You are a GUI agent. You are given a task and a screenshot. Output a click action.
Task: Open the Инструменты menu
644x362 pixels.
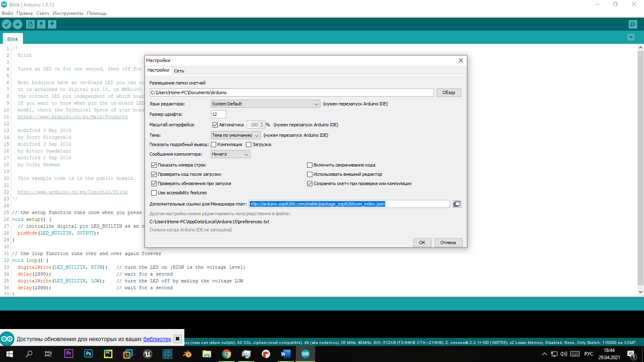pyautogui.click(x=68, y=13)
